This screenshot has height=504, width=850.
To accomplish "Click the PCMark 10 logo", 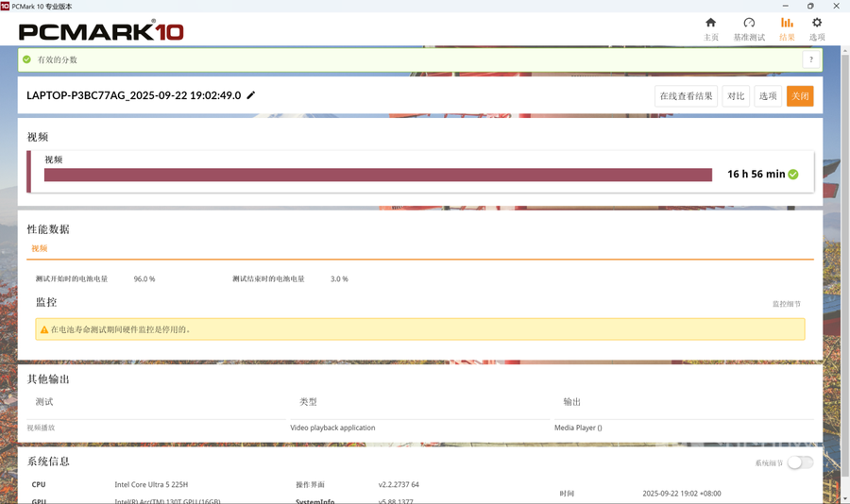I will click(101, 31).
